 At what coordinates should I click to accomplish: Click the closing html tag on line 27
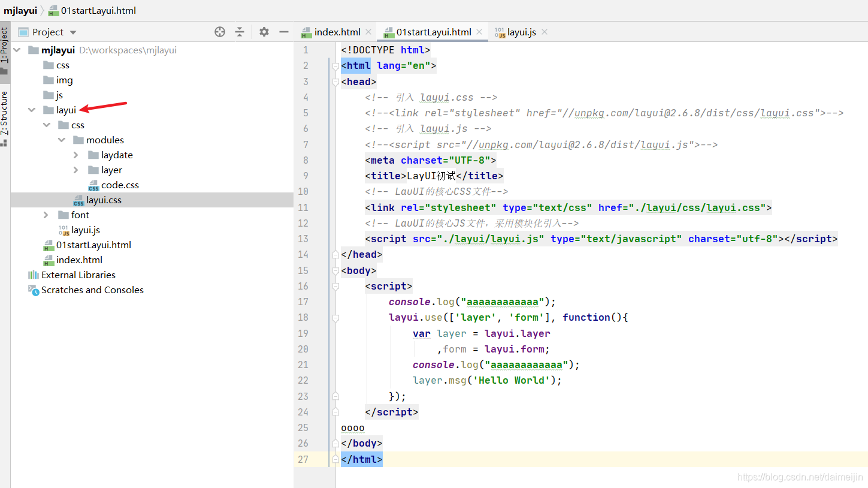(362, 460)
